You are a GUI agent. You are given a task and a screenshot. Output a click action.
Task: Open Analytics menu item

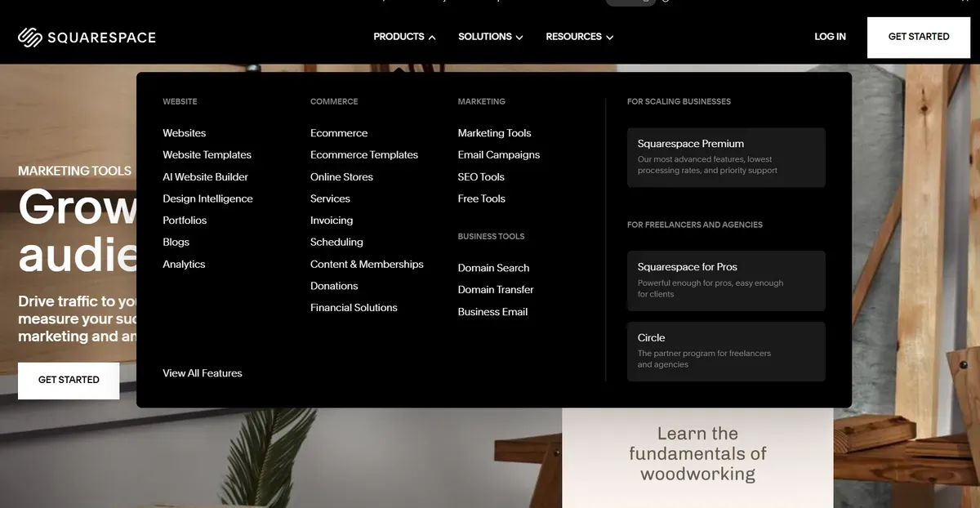[x=184, y=265]
